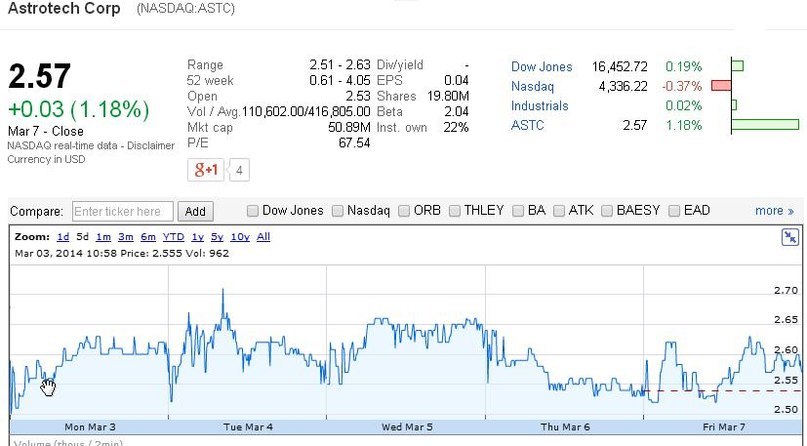Toggle the BA comparison checkbox

coord(518,211)
